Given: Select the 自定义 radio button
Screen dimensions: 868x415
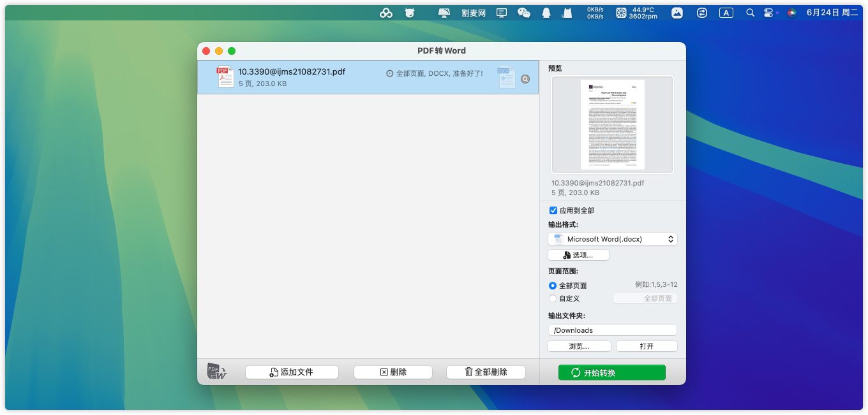Looking at the screenshot, I should 553,298.
